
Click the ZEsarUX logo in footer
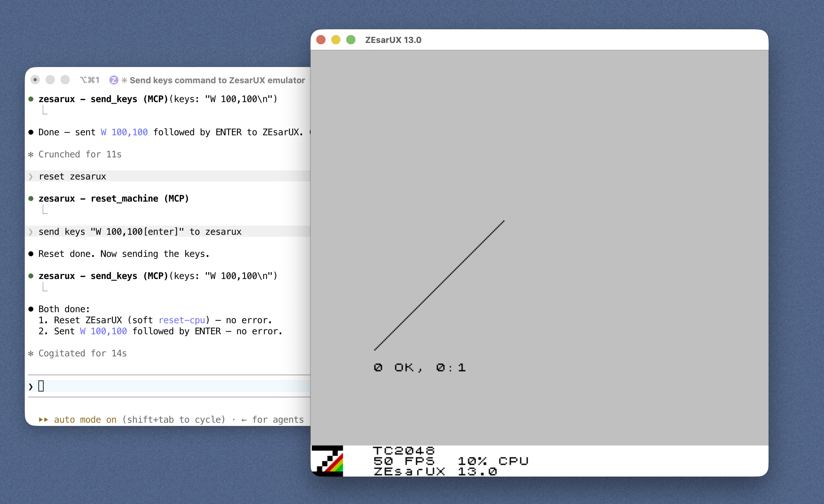click(x=327, y=461)
